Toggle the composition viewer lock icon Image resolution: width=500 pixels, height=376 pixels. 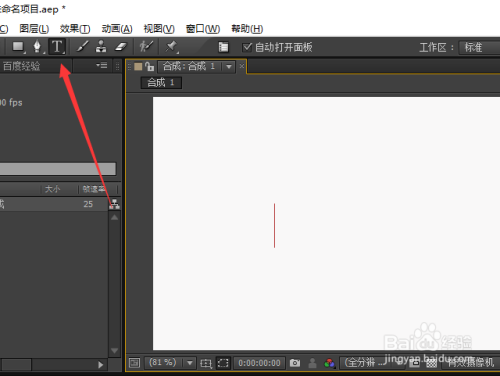pos(150,67)
